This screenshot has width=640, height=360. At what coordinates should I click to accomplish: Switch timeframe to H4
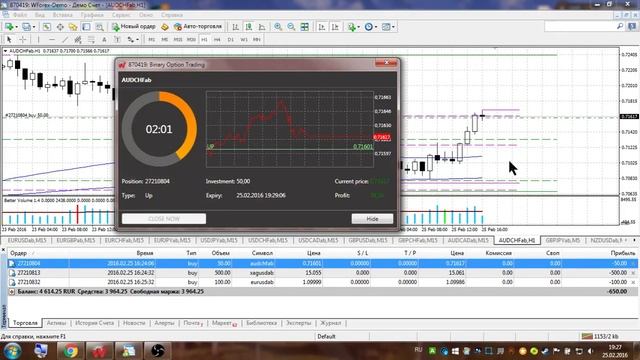(217, 40)
